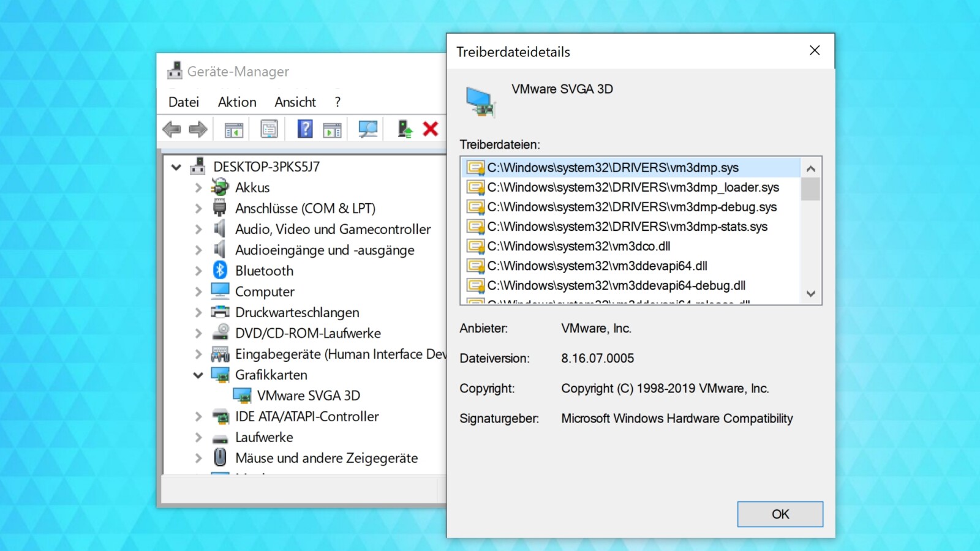980x551 pixels.
Task: Click the Bluetooth icon in device tree
Action: (220, 270)
